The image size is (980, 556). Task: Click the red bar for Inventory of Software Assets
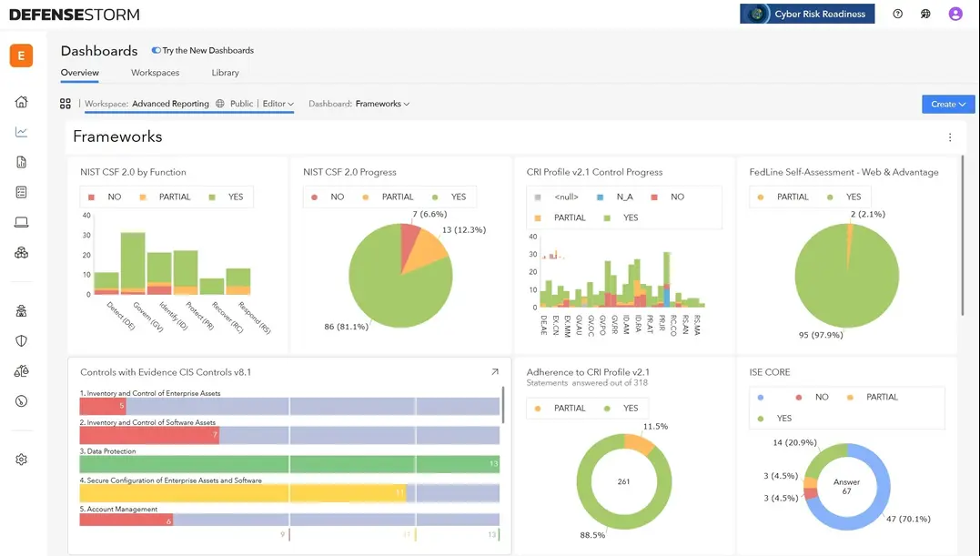[x=148, y=436]
